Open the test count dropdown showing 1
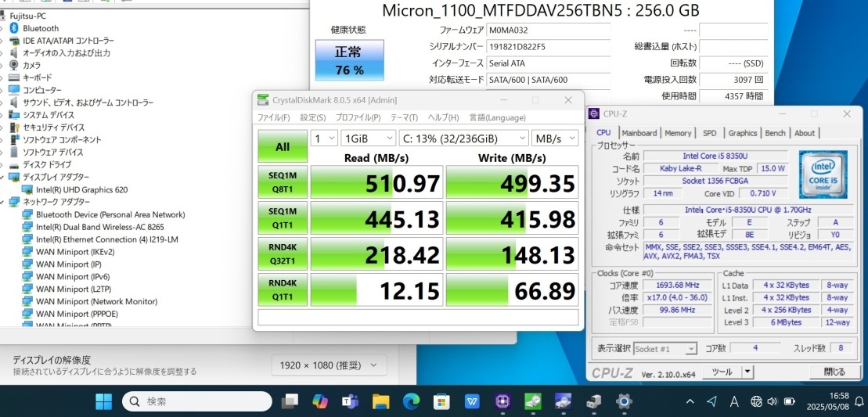The width and height of the screenshot is (868, 417). tap(324, 138)
